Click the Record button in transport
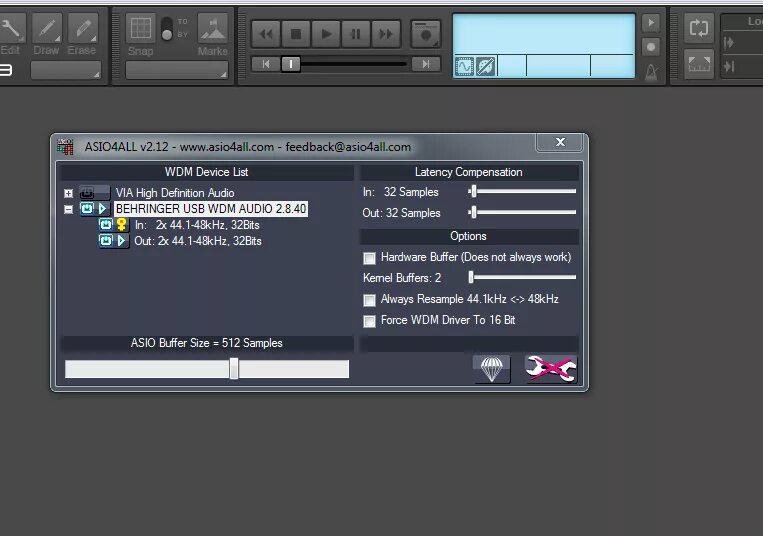 click(x=425, y=34)
